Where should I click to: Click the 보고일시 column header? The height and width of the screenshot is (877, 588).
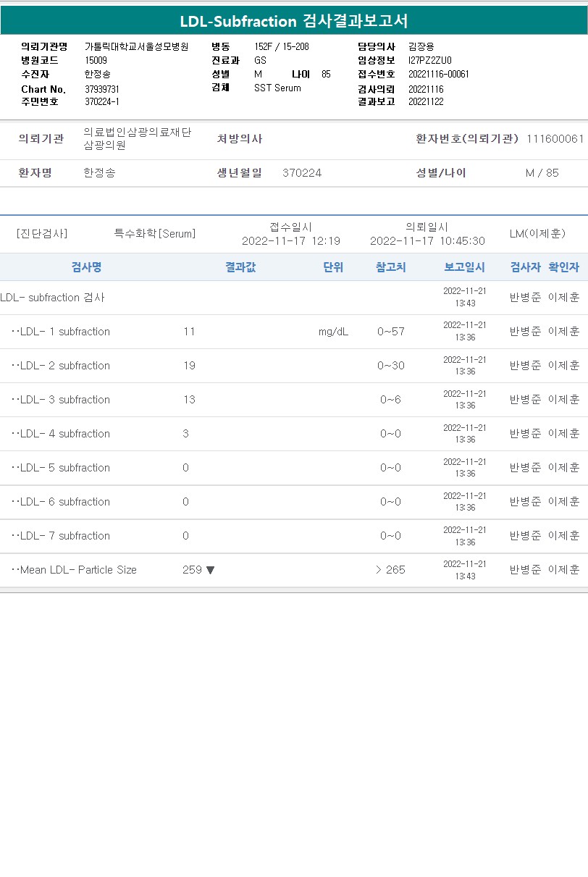coord(464,267)
